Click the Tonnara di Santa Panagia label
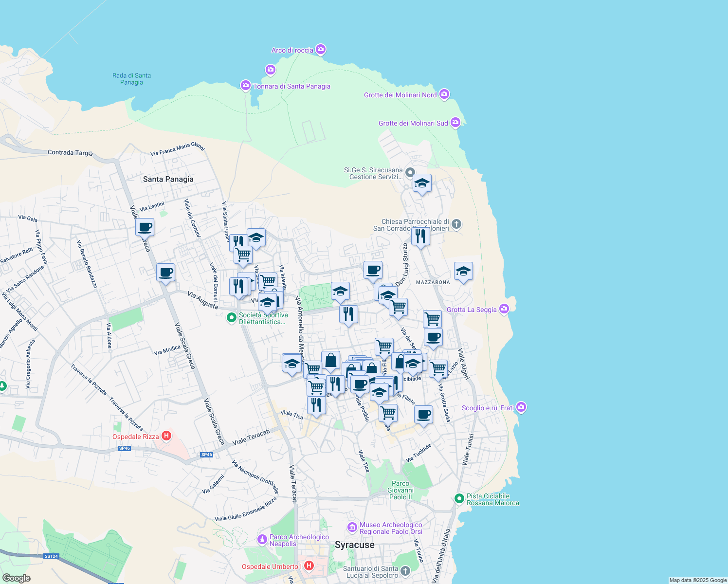The height and width of the screenshot is (584, 728). 291,86
